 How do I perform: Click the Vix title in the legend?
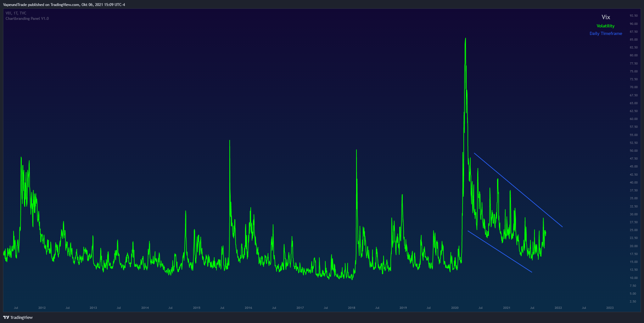[x=606, y=17]
